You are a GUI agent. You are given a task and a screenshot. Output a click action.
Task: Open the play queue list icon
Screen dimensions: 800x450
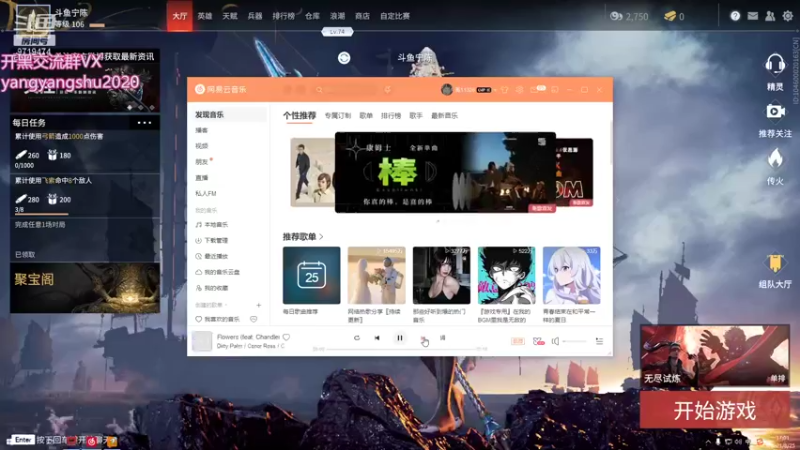tap(599, 341)
